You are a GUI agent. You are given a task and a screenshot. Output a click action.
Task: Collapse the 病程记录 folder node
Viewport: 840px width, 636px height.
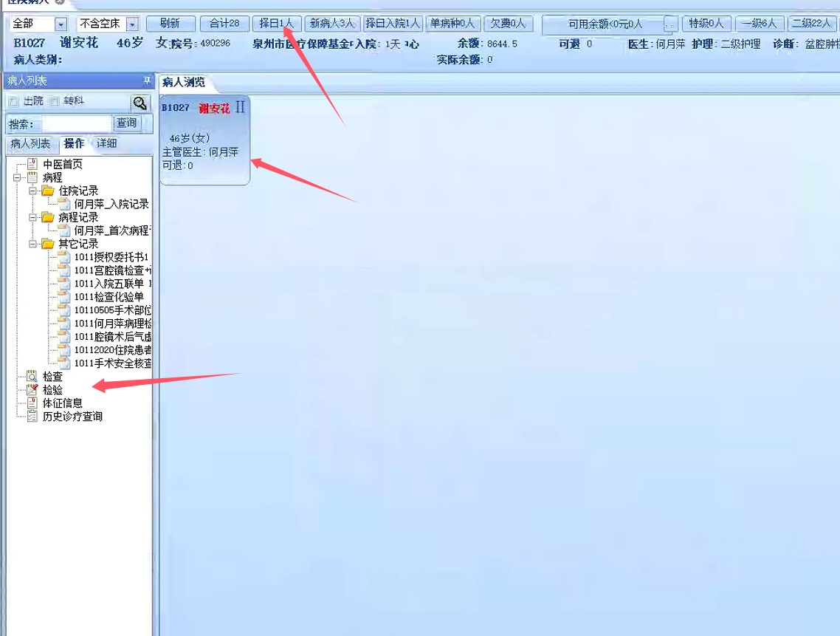(32, 217)
